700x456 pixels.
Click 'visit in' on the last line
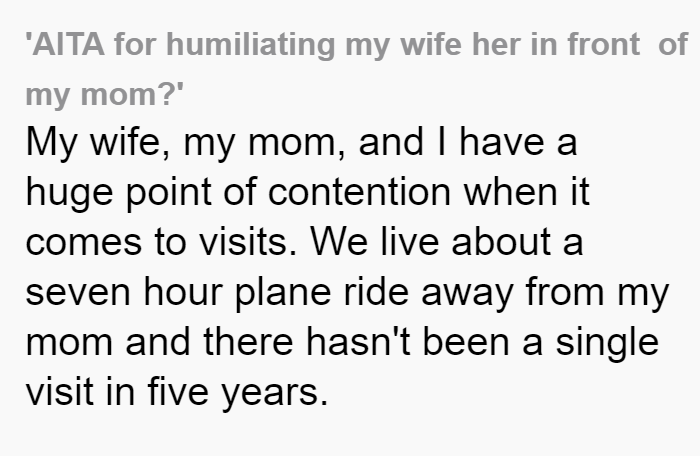80,392
